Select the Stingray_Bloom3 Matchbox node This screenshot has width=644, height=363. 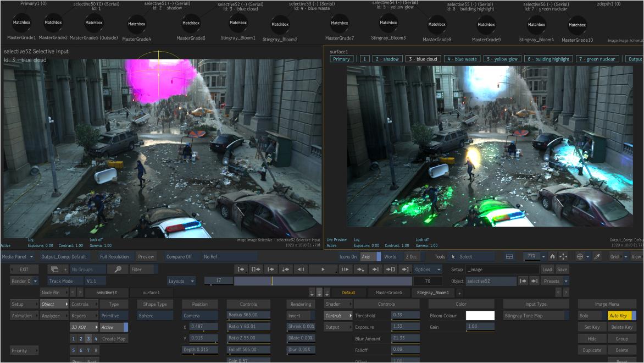[x=388, y=23]
